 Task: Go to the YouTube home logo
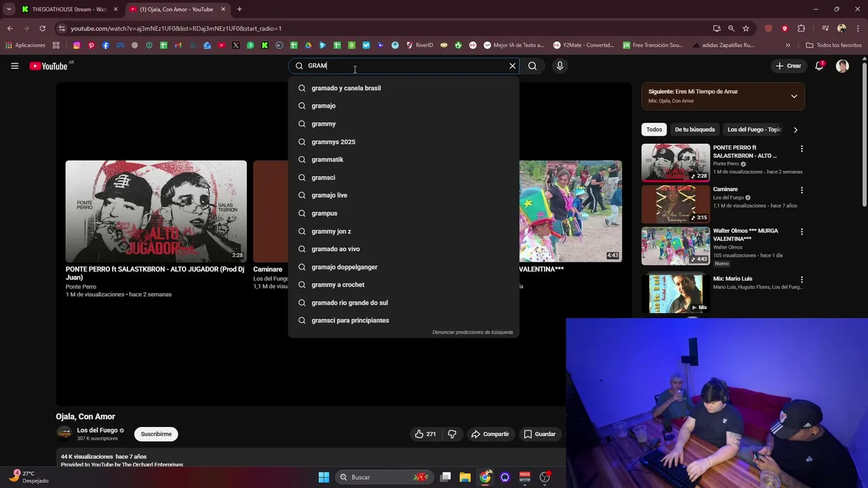click(48, 66)
